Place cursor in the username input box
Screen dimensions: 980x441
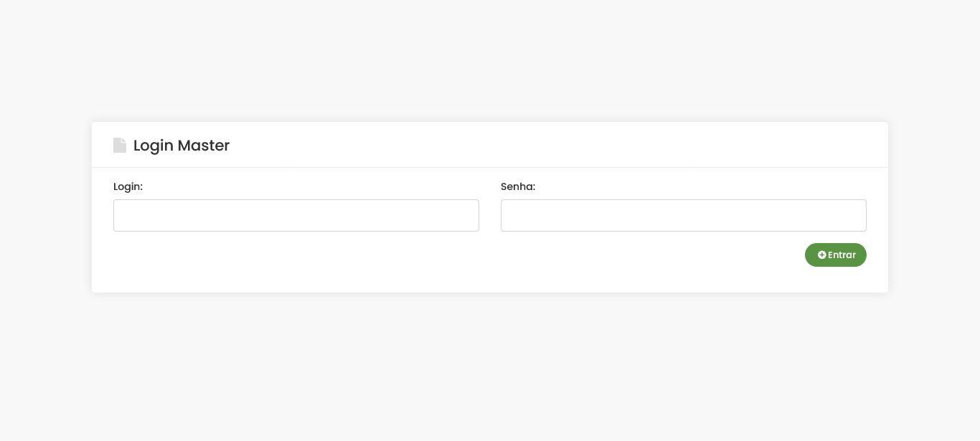click(296, 215)
